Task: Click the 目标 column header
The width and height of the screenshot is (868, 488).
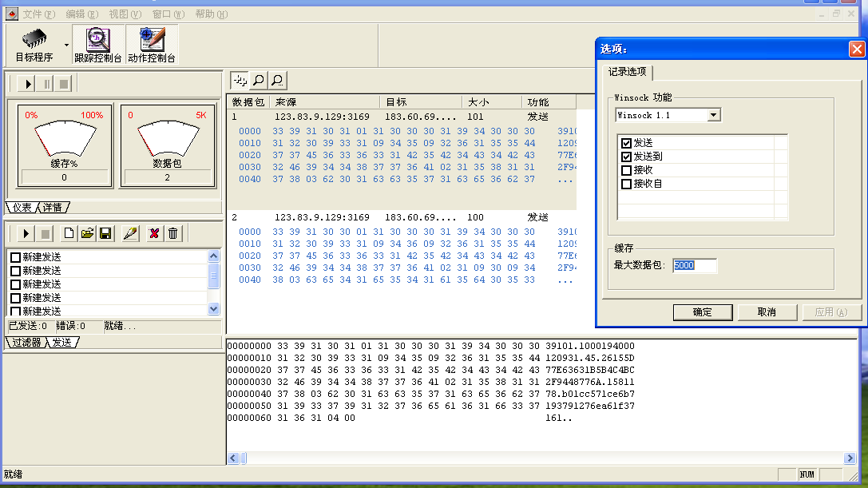Action: coord(421,102)
